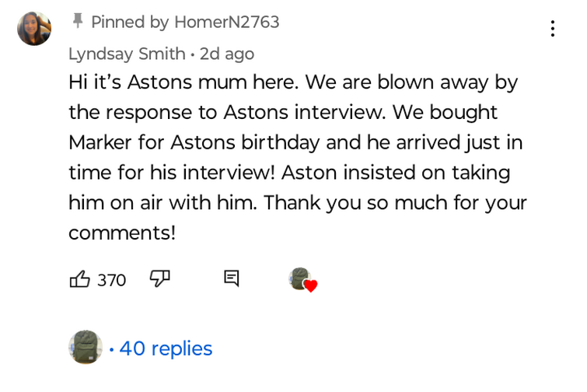Open the three-dot comment options menu
Screen dimensions: 587x392
pos(552,29)
